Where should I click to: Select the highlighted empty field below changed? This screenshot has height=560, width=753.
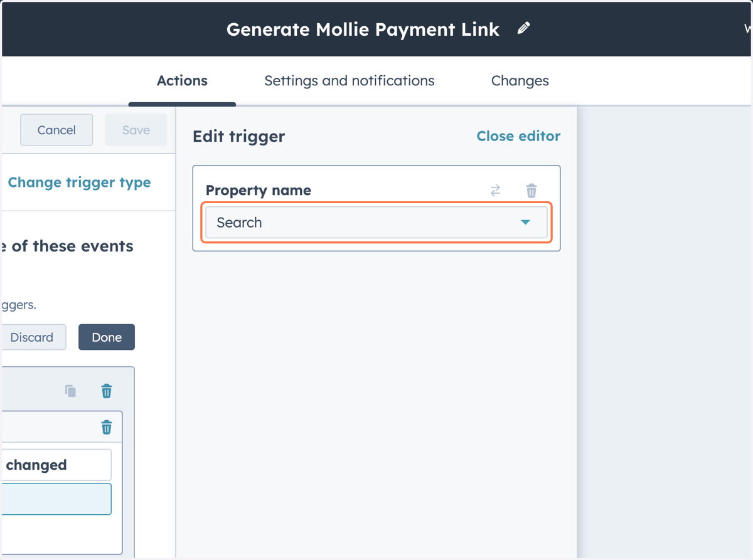click(x=56, y=499)
